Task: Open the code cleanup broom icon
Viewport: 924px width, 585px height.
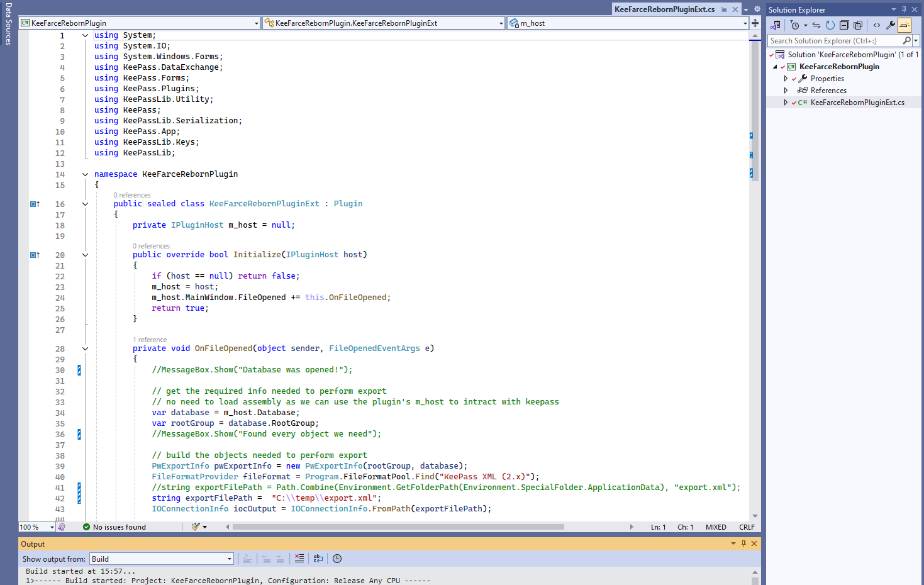Action: [196, 527]
